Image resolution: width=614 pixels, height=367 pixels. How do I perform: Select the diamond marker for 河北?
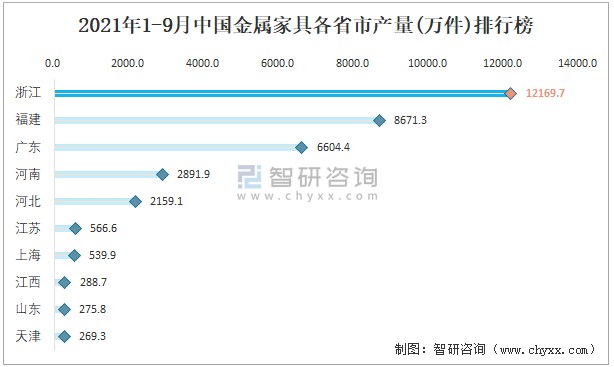point(135,201)
